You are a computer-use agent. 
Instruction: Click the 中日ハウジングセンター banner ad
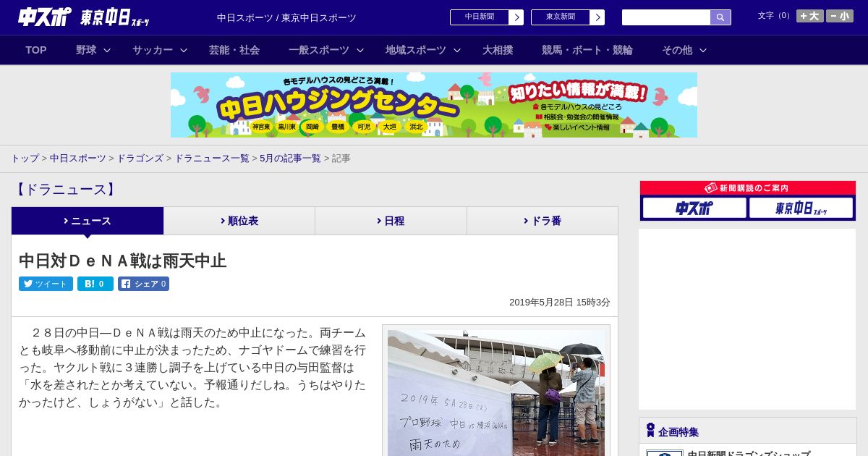[x=434, y=105]
